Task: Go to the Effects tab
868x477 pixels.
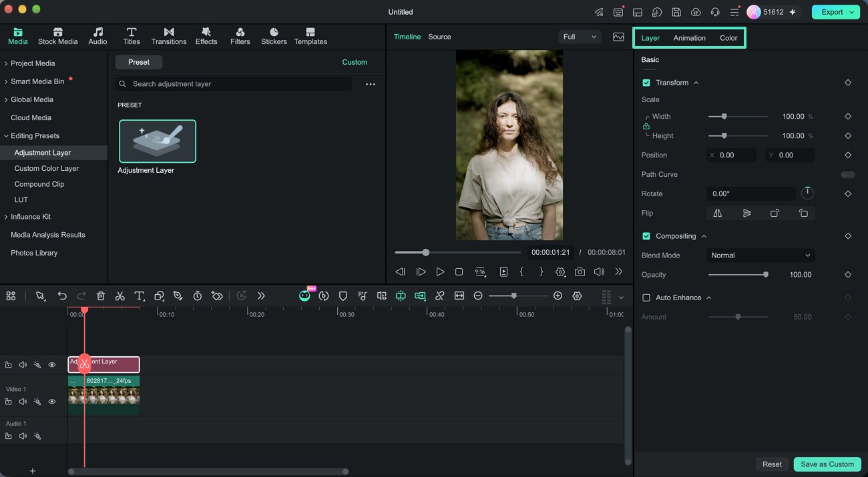Action: 206,36
